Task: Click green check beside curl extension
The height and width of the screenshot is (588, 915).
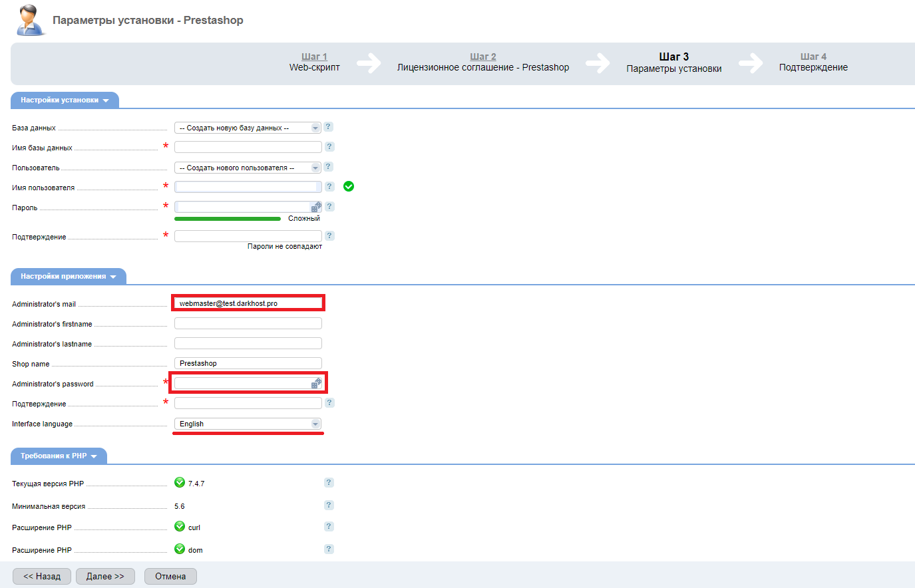Action: point(180,526)
